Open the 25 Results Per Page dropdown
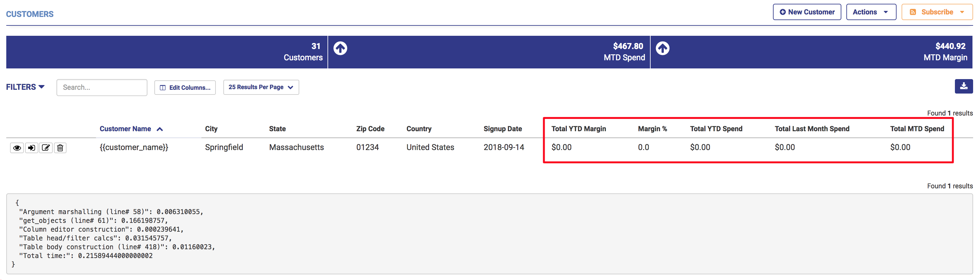 point(261,87)
